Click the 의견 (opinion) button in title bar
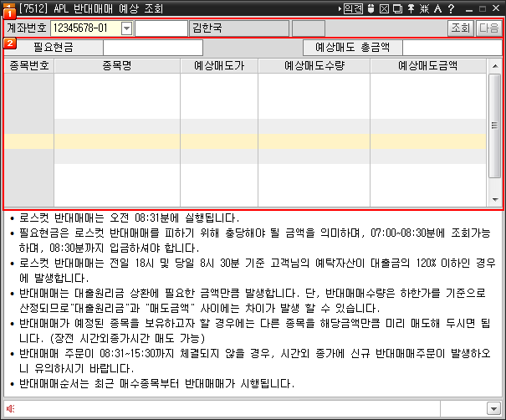The image size is (506, 420). 353,8
